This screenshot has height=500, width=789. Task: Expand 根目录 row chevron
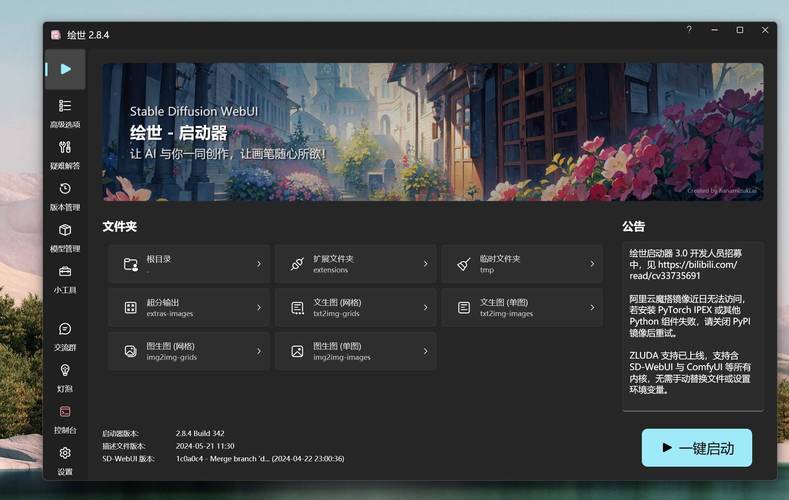tap(259, 264)
